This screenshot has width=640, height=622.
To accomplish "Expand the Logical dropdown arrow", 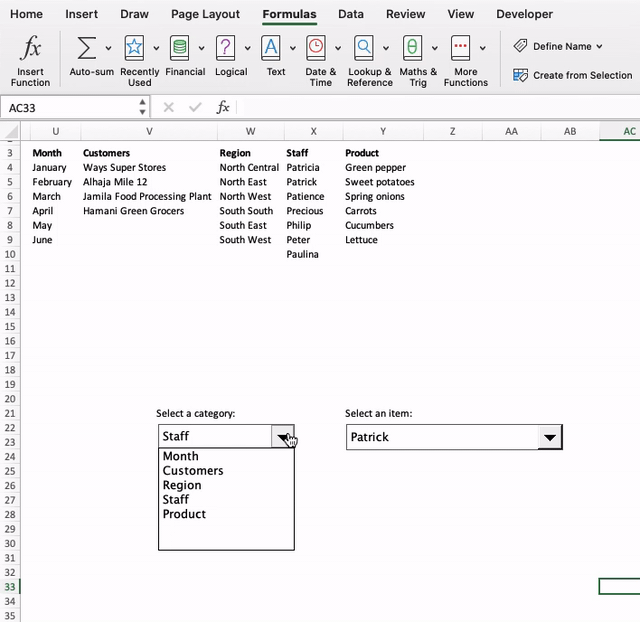I will [x=247, y=48].
